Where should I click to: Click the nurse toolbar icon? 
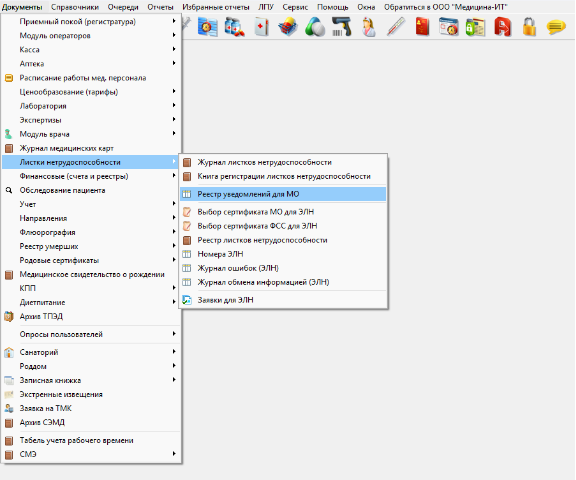click(x=368, y=27)
